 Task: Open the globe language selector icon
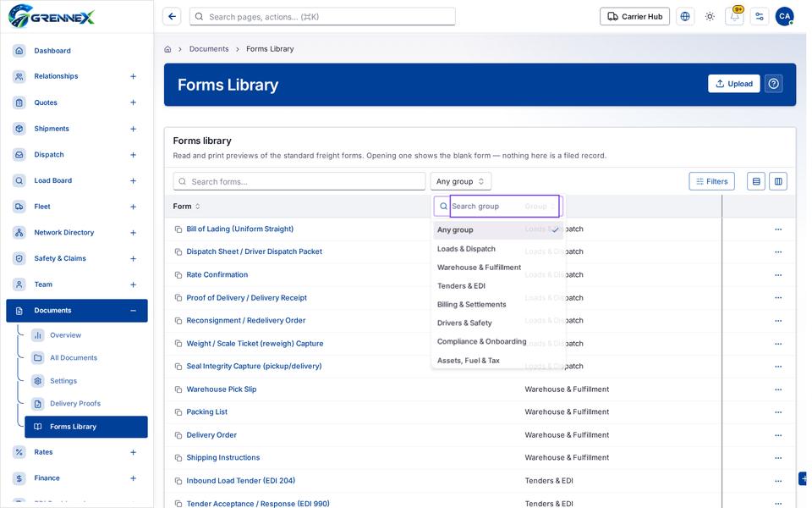(684, 17)
